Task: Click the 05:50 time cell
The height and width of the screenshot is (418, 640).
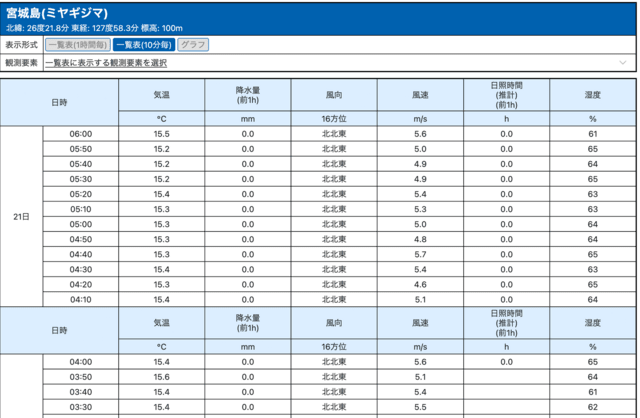Action: coord(81,149)
